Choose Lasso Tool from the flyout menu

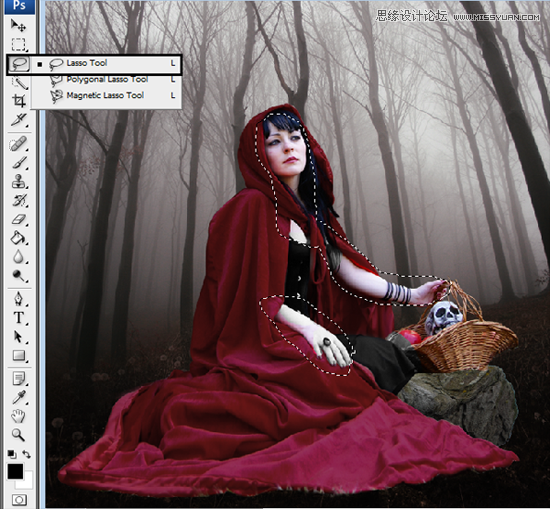[x=106, y=63]
